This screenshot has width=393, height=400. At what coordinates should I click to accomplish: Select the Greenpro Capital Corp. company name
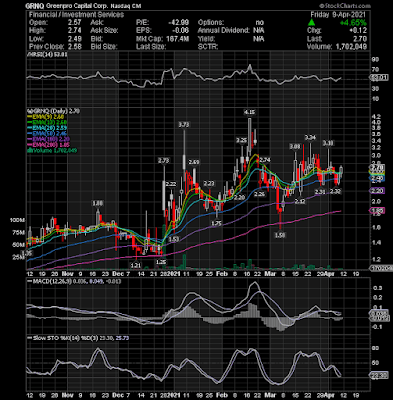(77, 6)
